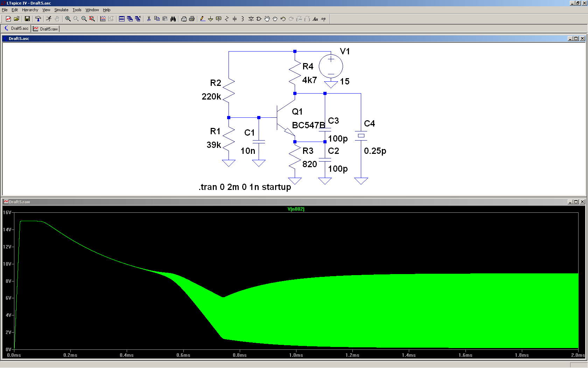Click the V(n002) trace label

296,209
